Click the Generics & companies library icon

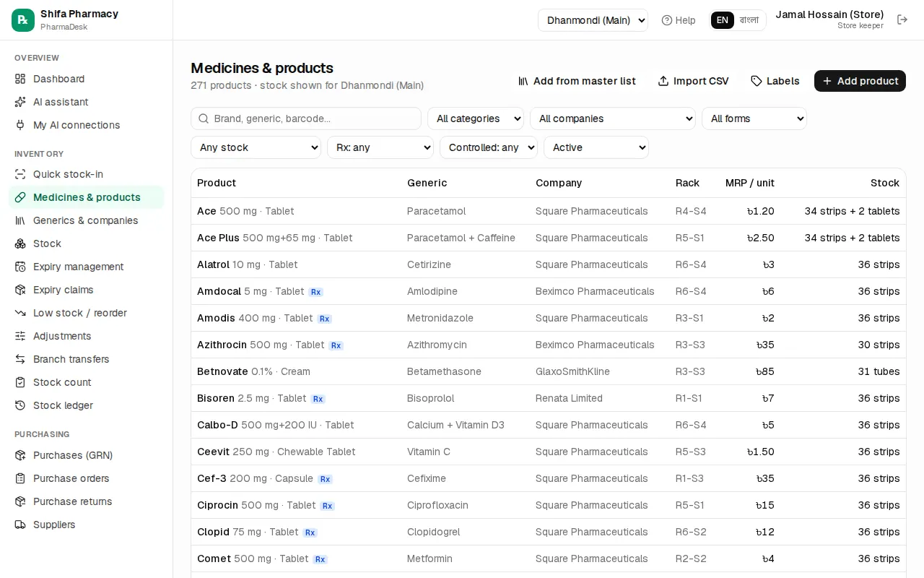click(x=20, y=220)
